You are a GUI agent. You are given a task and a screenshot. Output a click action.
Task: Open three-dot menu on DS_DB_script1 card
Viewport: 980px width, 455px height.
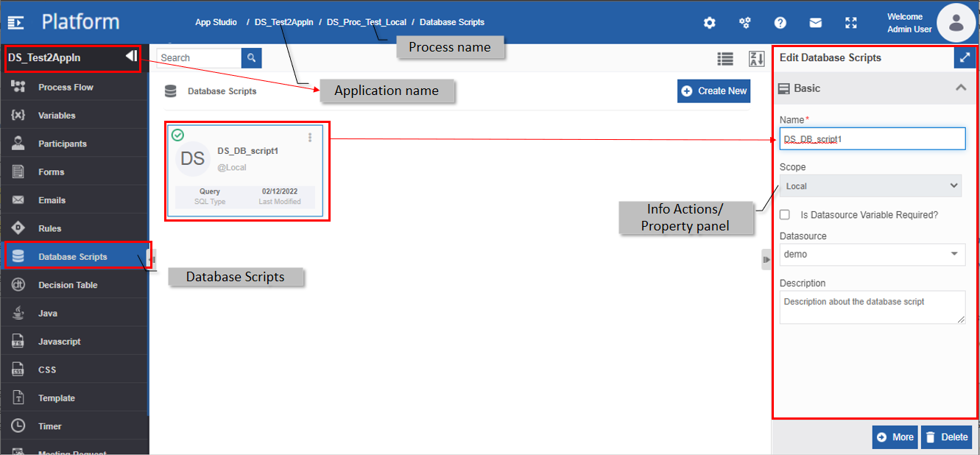click(310, 138)
